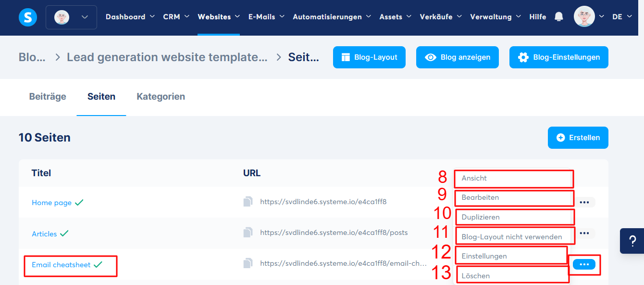Open the CRM menu
Image resolution: width=644 pixels, height=285 pixels.
(176, 17)
